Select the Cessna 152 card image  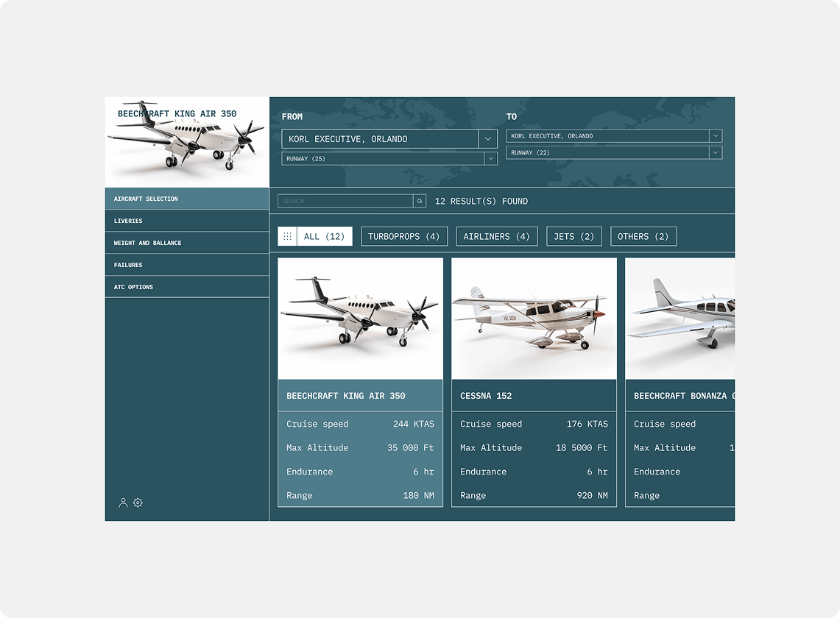tap(534, 319)
